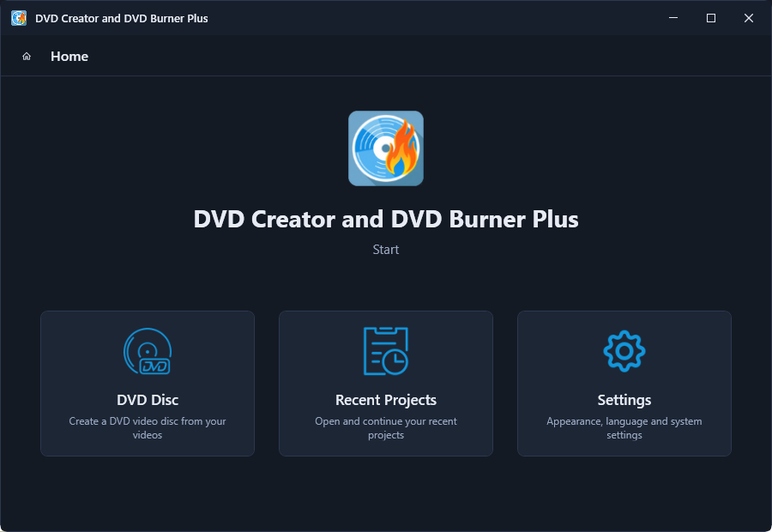This screenshot has width=772, height=532.
Task: Open the Recent Projects card title
Action: click(x=385, y=400)
